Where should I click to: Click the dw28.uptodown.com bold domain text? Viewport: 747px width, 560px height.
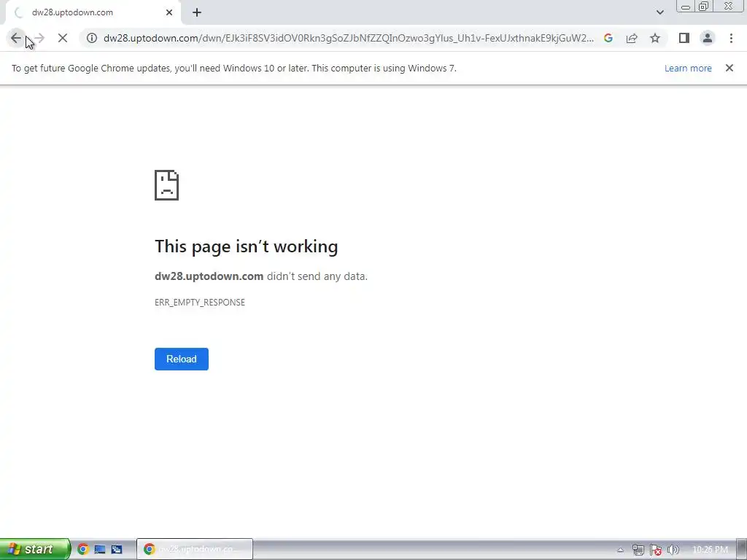(x=209, y=276)
